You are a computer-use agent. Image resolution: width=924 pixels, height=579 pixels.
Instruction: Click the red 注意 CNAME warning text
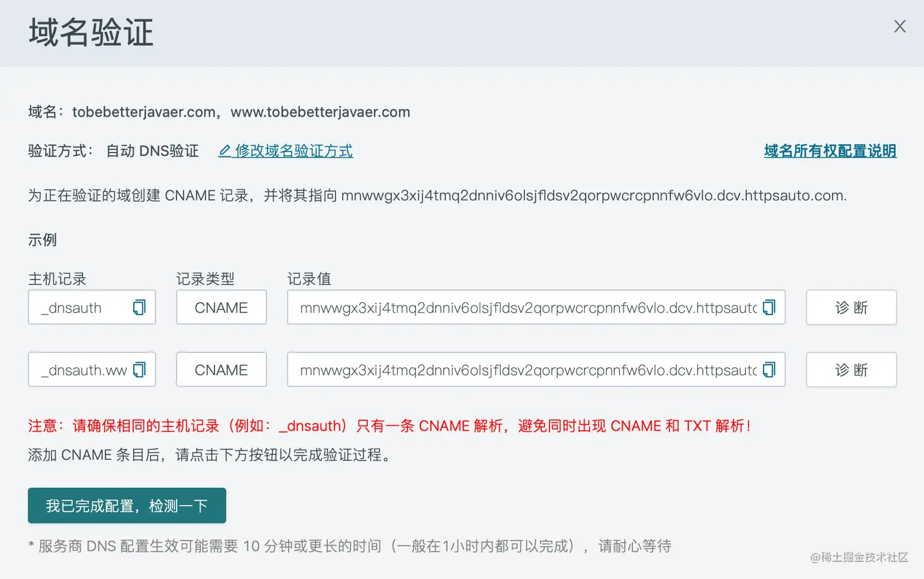coord(389,426)
